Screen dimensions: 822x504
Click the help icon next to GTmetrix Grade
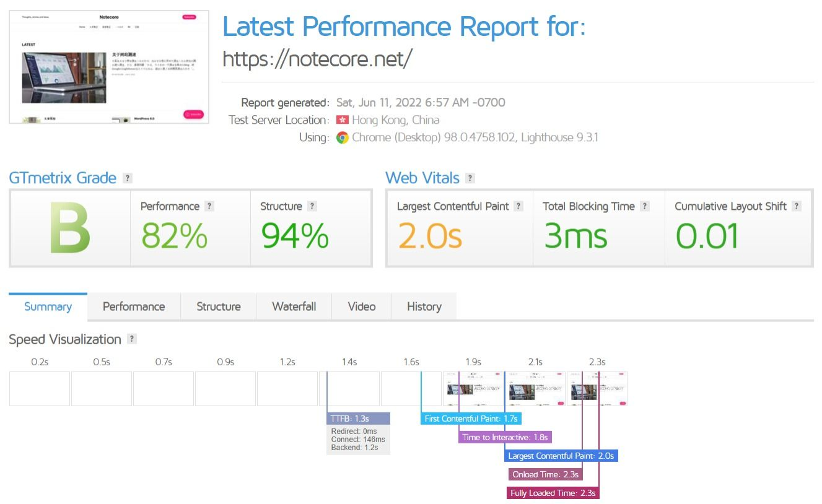tap(128, 178)
